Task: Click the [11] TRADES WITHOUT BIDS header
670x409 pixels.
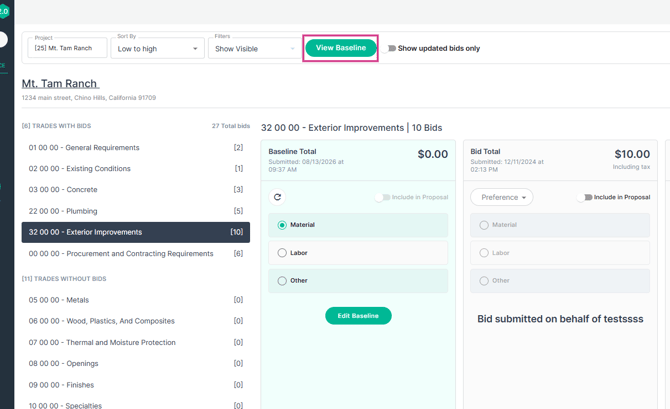Action: 64,279
